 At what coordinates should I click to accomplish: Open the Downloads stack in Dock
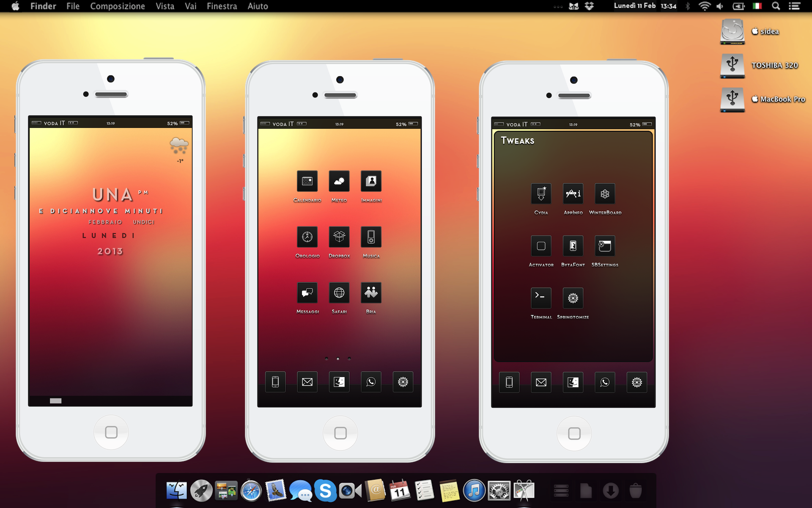[x=610, y=491]
